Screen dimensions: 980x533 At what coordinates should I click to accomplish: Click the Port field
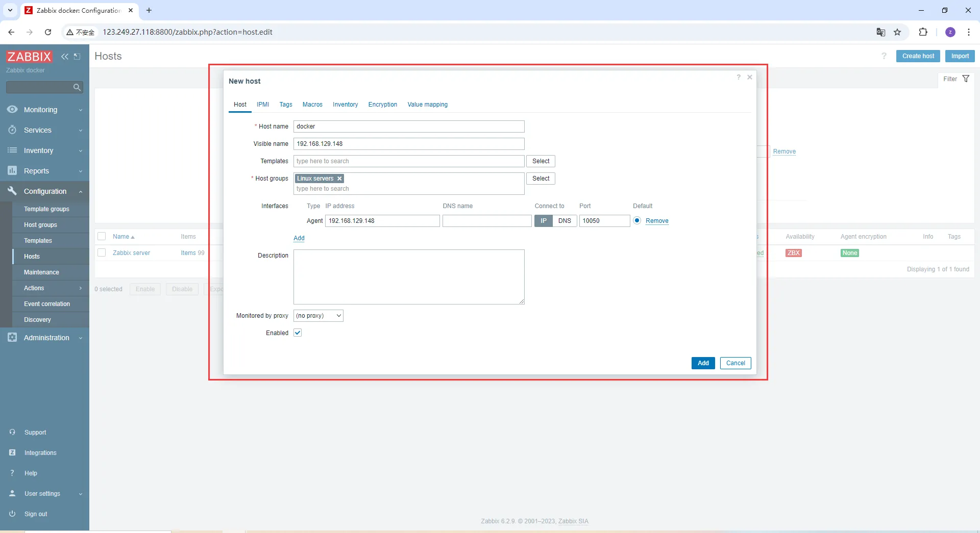pos(605,221)
